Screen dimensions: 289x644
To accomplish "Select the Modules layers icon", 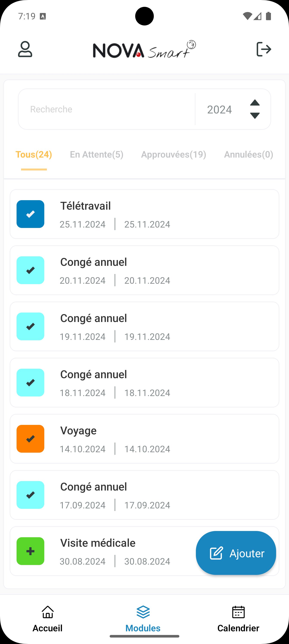I will (143, 612).
